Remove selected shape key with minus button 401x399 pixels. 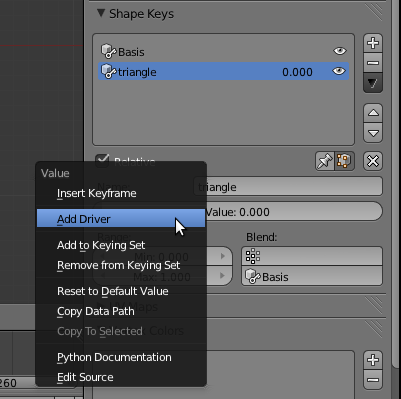373,63
